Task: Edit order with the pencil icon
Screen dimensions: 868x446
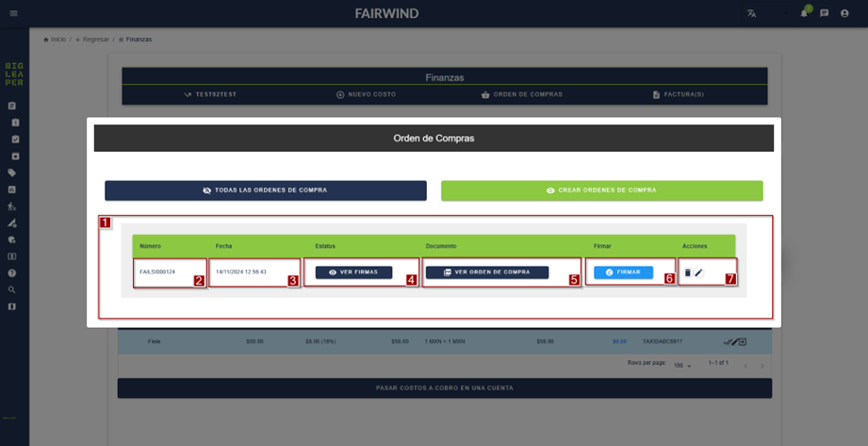Action: tap(698, 273)
